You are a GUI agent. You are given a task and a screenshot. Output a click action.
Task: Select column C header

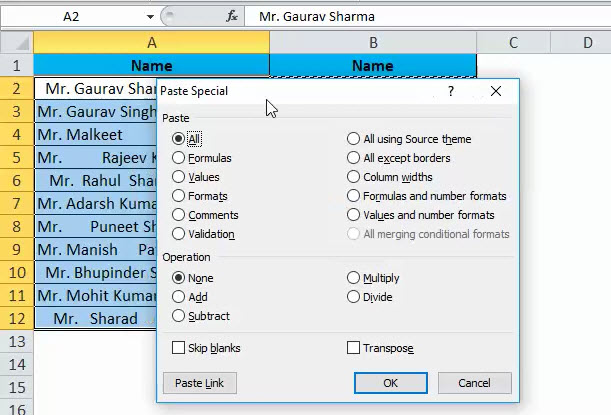coord(513,43)
